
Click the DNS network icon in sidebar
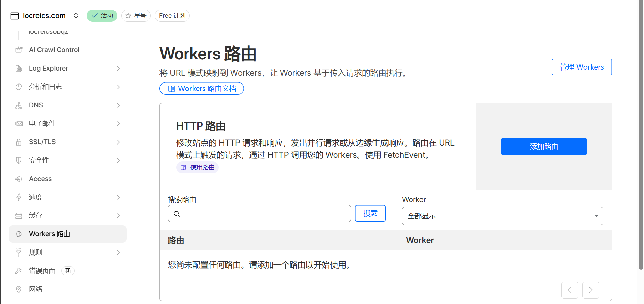[x=19, y=105]
